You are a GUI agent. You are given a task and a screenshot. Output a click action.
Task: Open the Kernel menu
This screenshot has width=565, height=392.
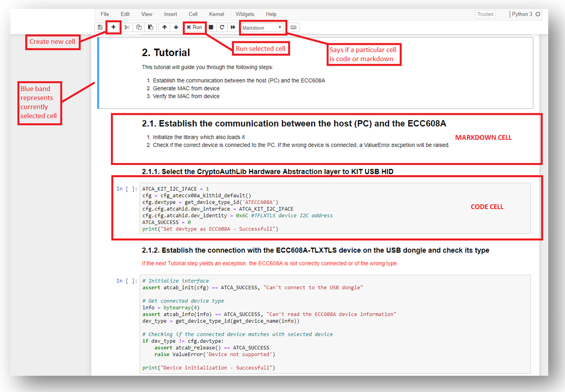coord(217,14)
